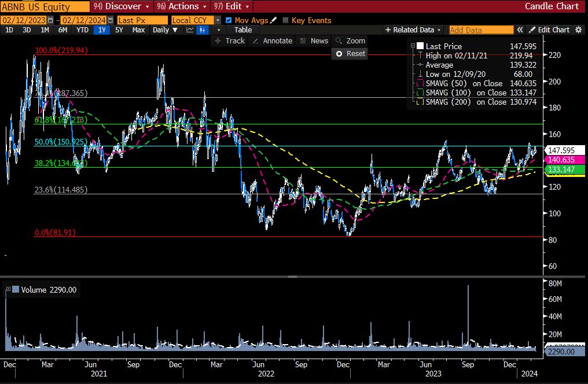Click the Volume blue-gray color swatch

tap(16, 289)
